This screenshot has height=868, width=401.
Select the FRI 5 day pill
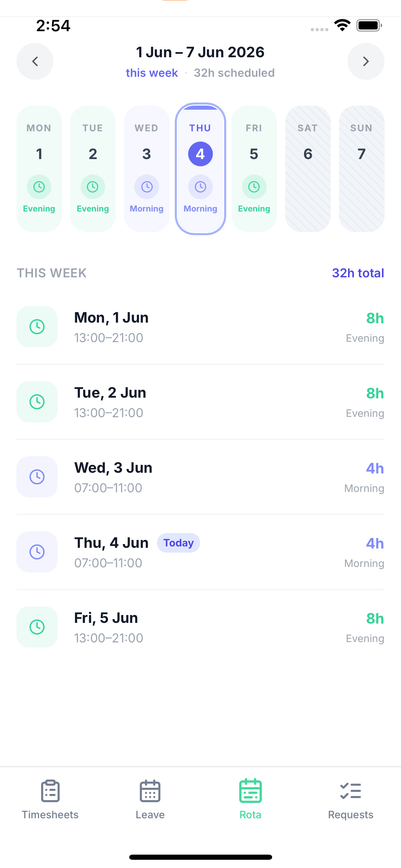tap(254, 169)
